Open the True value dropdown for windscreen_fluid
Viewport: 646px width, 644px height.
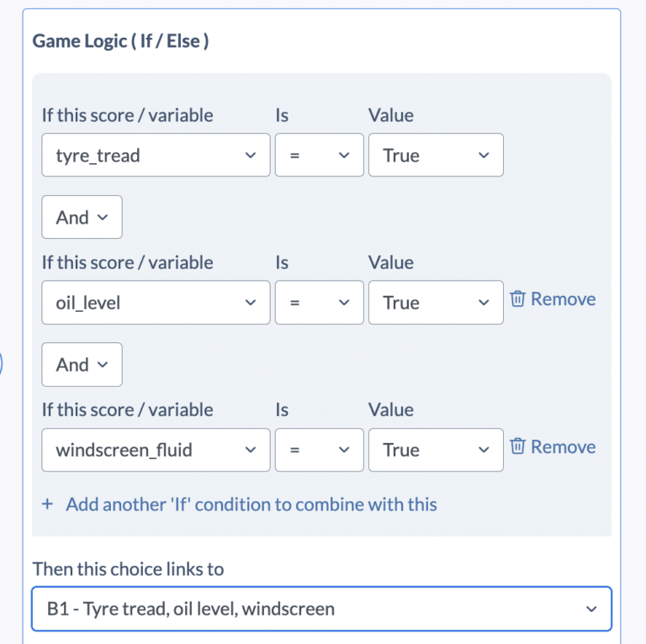436,450
